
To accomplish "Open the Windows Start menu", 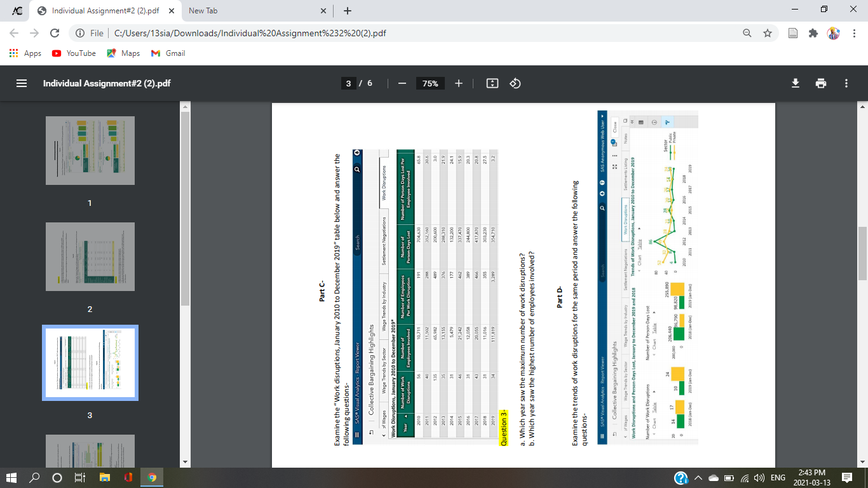I will (x=13, y=477).
